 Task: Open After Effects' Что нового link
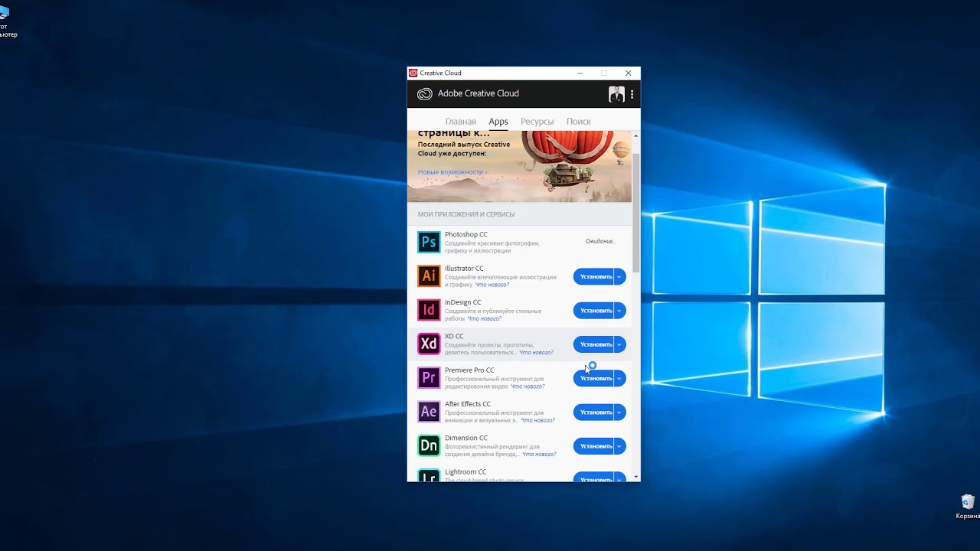(x=538, y=420)
